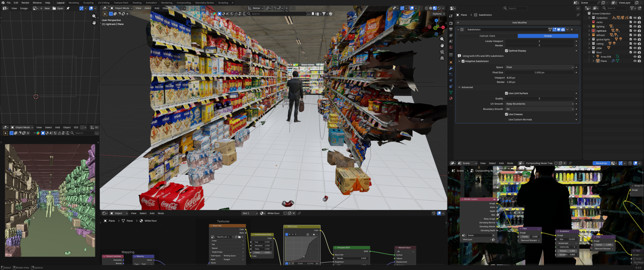Open the Render menu
Image resolution: width=644 pixels, height=270 pixels.
click(25, 3)
